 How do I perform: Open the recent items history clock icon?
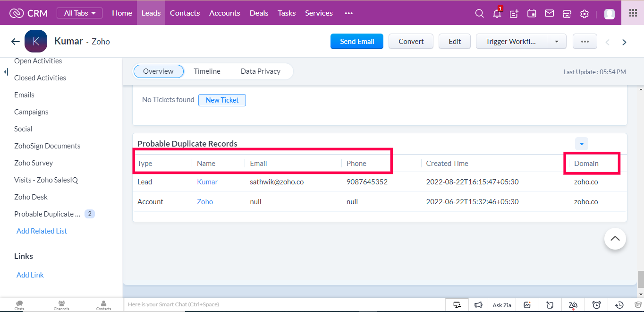620,305
